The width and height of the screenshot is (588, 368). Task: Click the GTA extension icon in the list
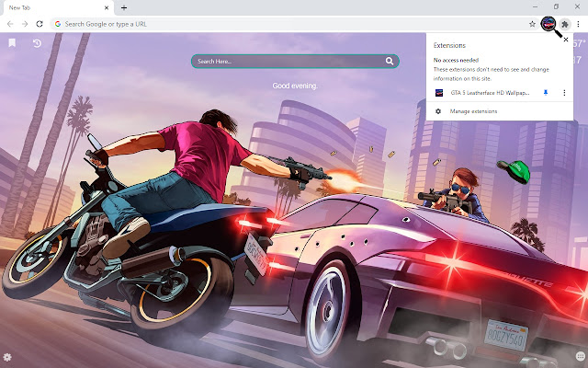[x=439, y=93]
